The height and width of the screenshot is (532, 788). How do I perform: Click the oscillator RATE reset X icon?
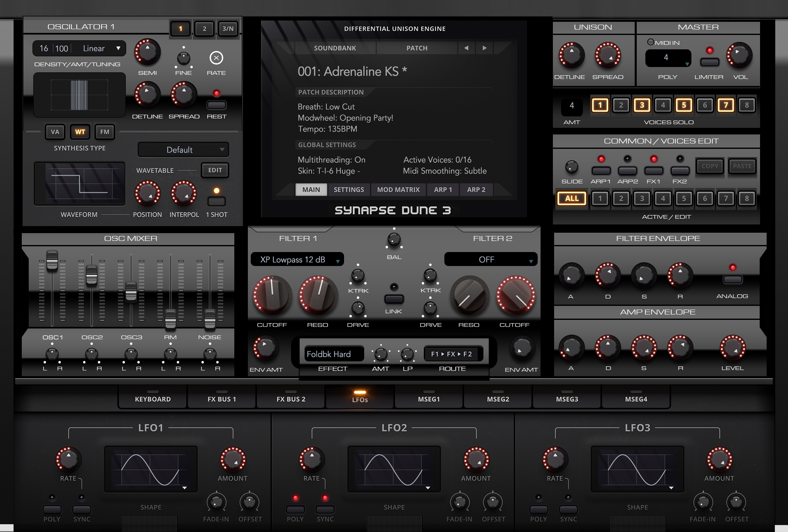pos(216,58)
